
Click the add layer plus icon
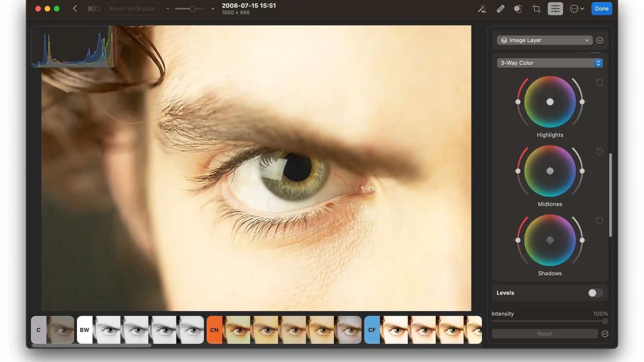pos(600,40)
